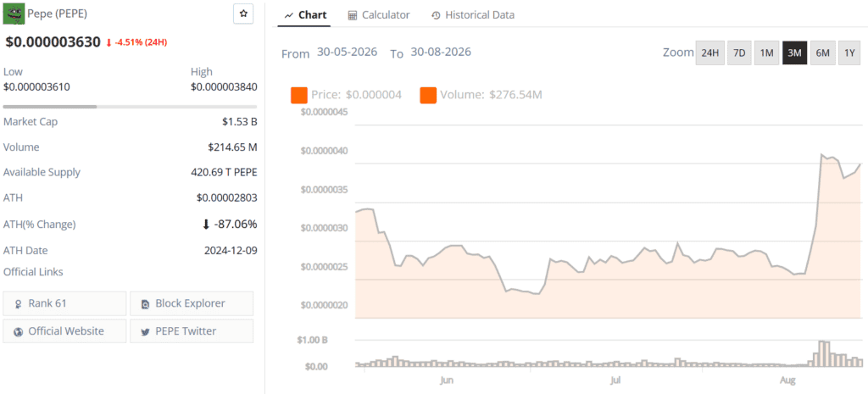
Task: Open the Calculator tab
Action: click(x=379, y=15)
